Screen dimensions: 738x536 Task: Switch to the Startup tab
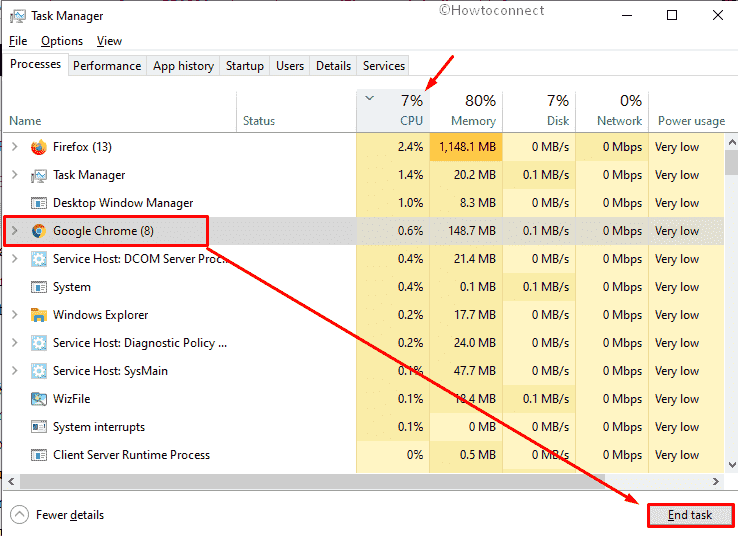pos(245,66)
